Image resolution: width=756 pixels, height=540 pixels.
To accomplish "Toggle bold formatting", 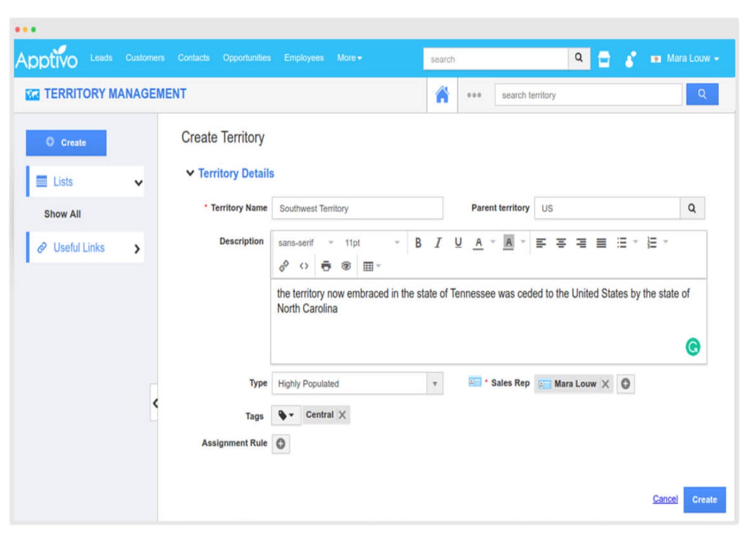I will point(418,243).
